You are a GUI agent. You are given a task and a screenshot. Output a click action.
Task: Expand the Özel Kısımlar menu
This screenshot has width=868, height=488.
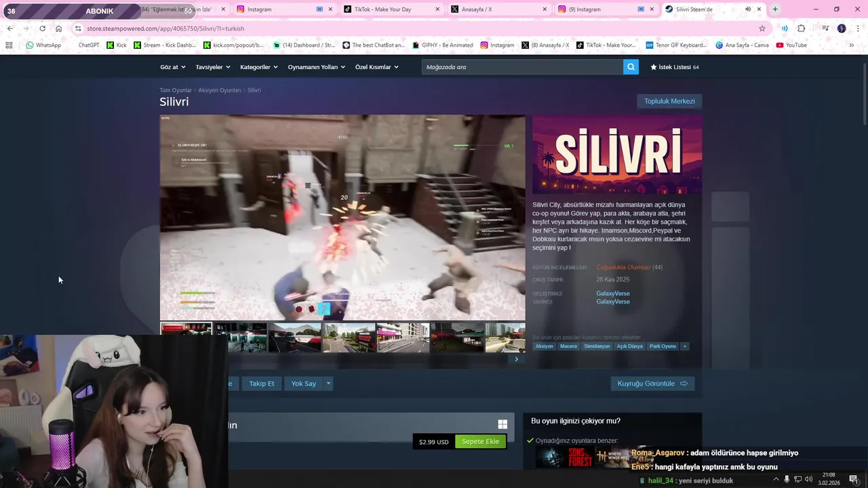377,67
